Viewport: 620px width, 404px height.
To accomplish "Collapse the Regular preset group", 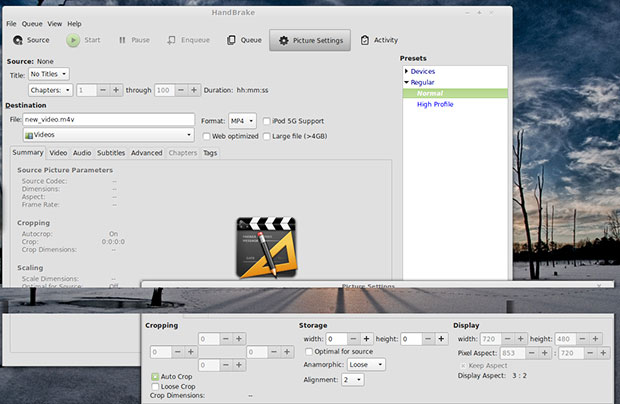I will (406, 82).
